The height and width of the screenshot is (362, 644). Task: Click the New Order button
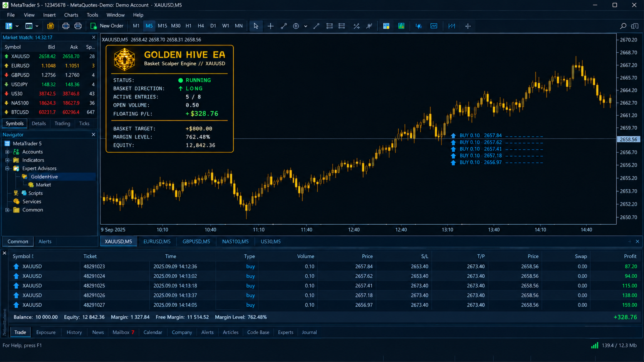click(x=107, y=26)
